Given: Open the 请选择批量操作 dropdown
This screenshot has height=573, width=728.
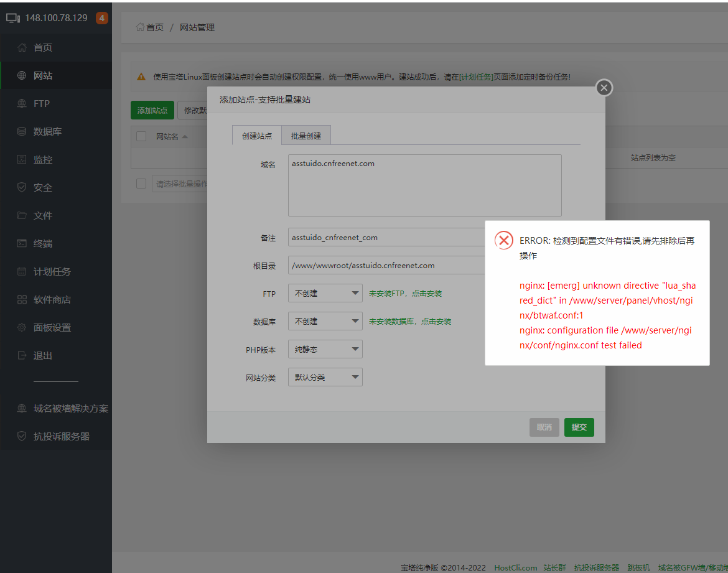Looking at the screenshot, I should (x=180, y=184).
